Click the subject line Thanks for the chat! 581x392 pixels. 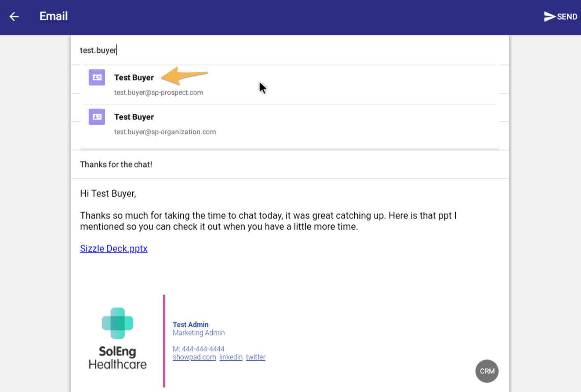[x=116, y=164]
